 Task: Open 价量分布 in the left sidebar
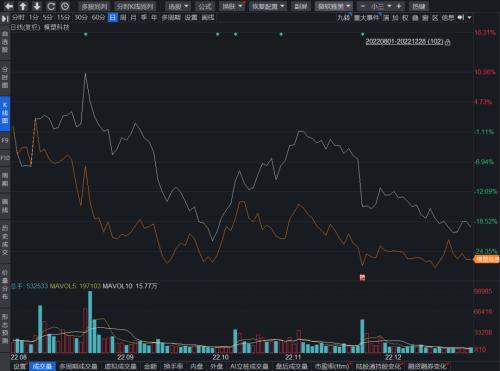[5, 284]
